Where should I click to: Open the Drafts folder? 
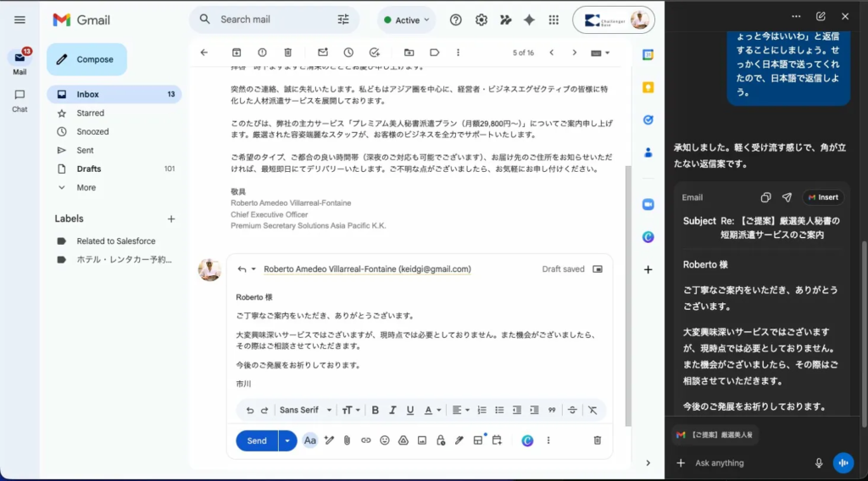coord(89,169)
